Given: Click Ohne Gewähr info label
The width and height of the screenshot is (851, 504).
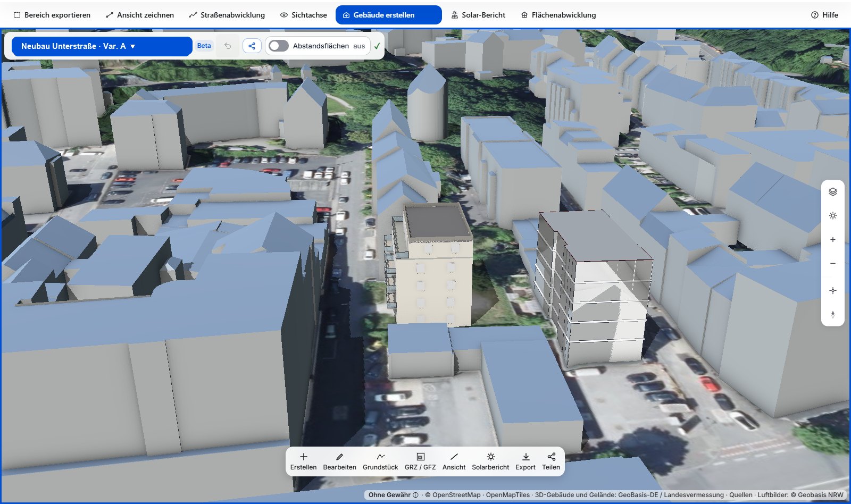Looking at the screenshot, I should click(393, 495).
